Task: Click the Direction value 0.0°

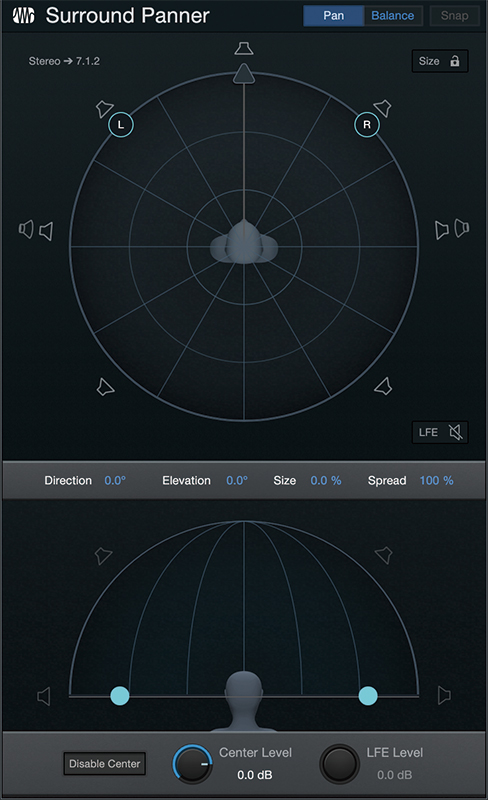Action: coord(115,481)
